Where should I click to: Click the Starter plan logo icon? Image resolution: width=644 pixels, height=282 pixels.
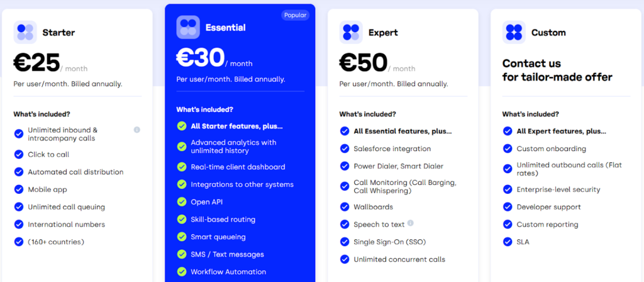point(25,32)
